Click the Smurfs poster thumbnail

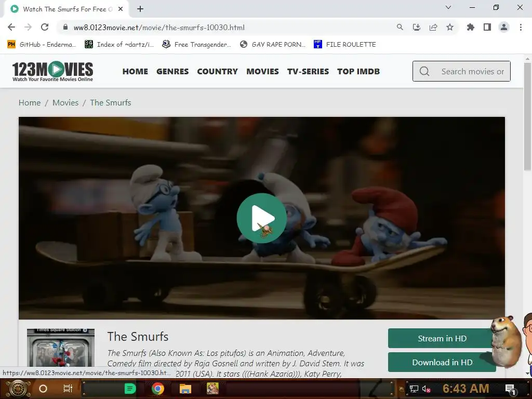[x=61, y=348]
